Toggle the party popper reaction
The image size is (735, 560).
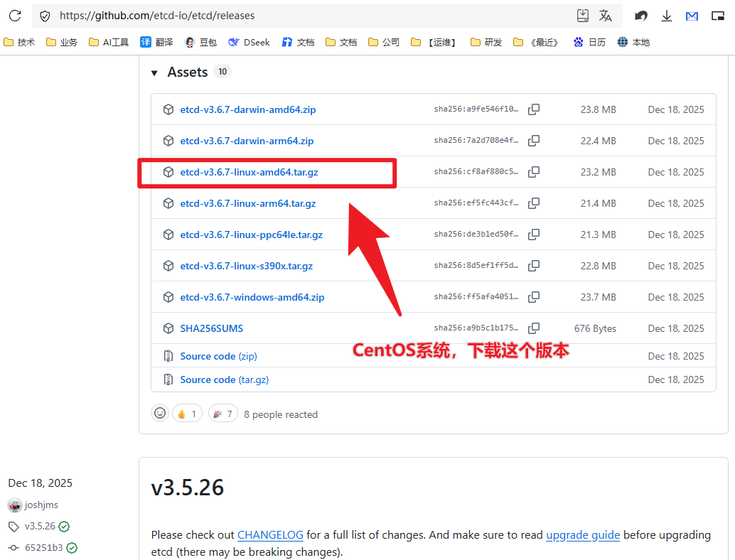pos(223,414)
